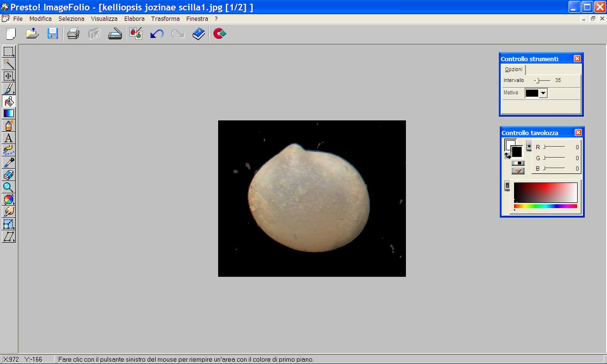Switch to the Opzioni tab
This screenshot has width=607, height=364.
point(514,69)
